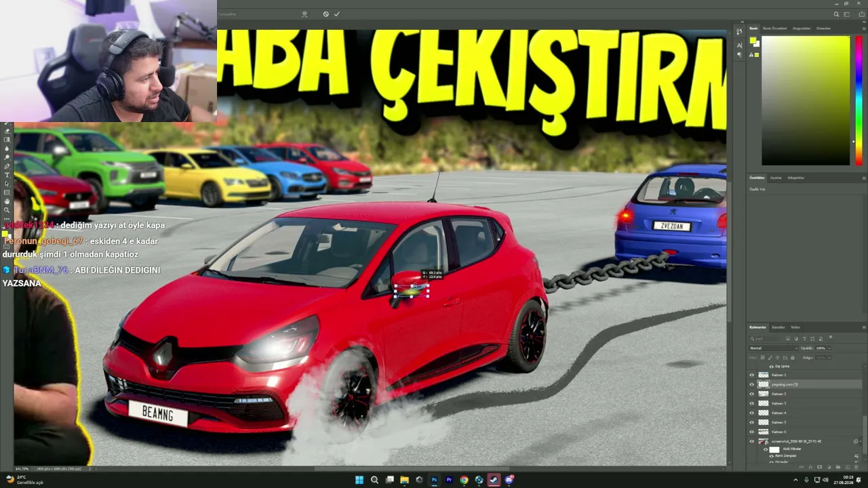Delete the selected layer with trash icon

[x=856, y=466]
